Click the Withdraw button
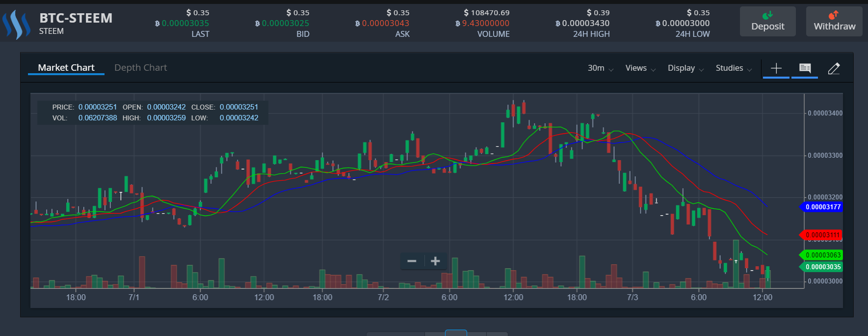The height and width of the screenshot is (336, 868). (x=834, y=22)
